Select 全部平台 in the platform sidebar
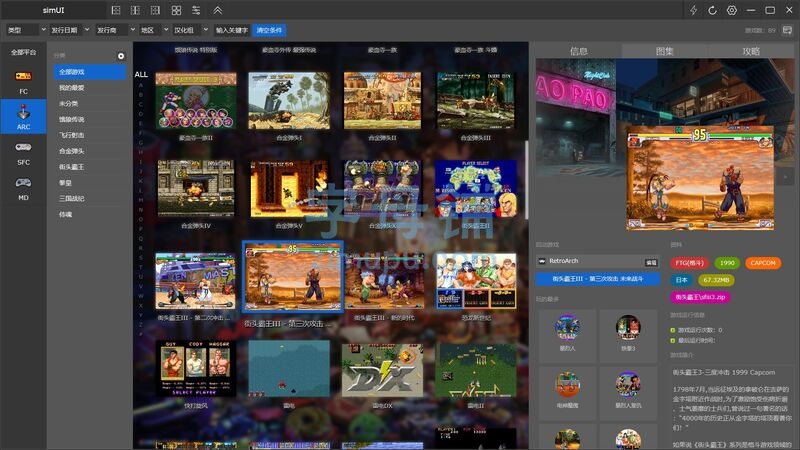This screenshot has height=450, width=800. (23, 52)
